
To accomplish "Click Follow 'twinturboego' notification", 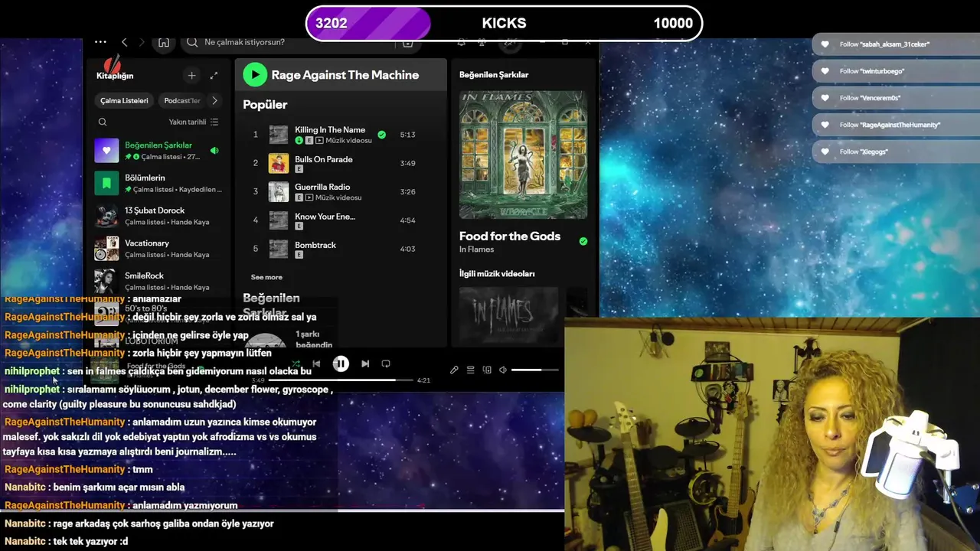I will click(896, 71).
